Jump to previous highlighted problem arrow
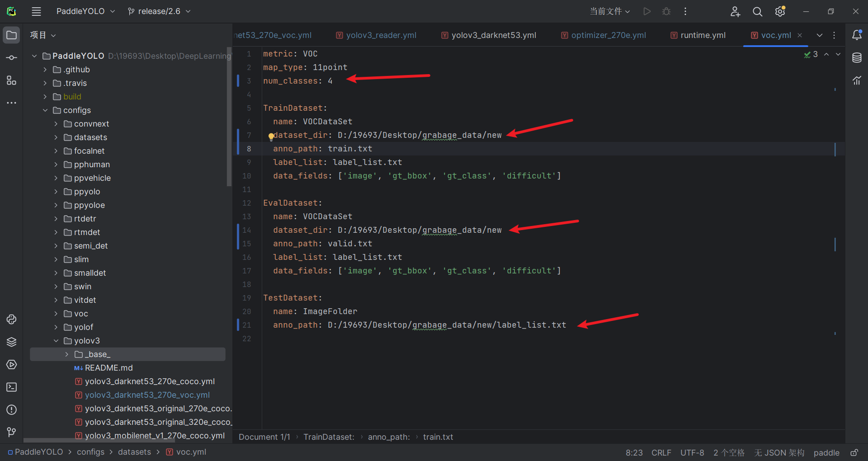868x461 pixels. [826, 54]
